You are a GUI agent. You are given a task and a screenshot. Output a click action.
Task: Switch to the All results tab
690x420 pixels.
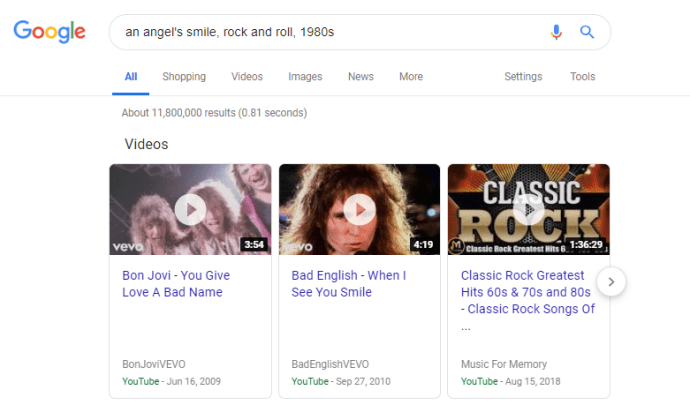131,77
